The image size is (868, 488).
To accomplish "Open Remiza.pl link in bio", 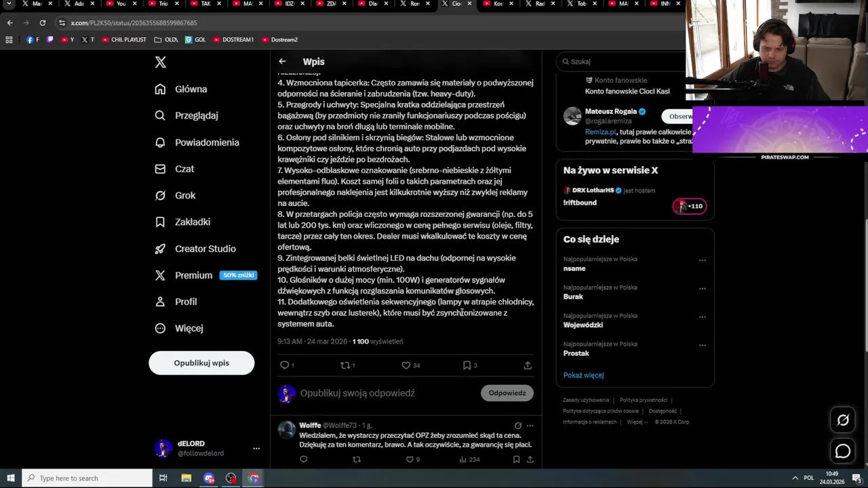I will pyautogui.click(x=601, y=132).
